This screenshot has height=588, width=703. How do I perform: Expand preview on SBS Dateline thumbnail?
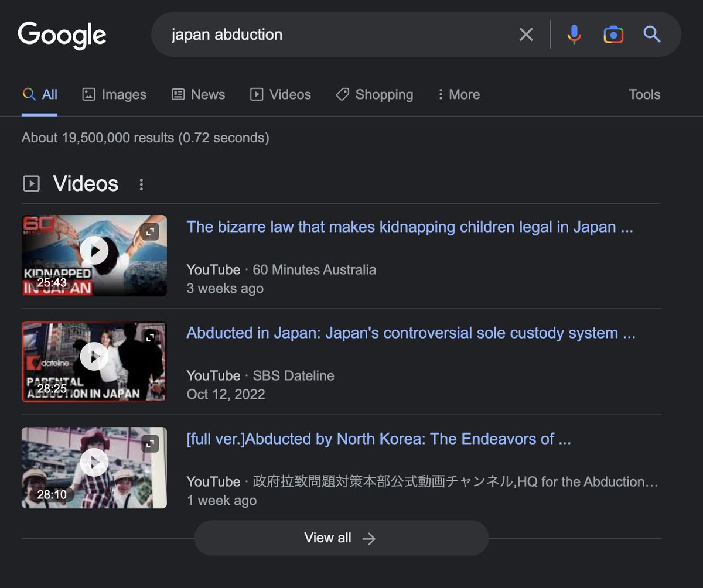click(x=151, y=337)
